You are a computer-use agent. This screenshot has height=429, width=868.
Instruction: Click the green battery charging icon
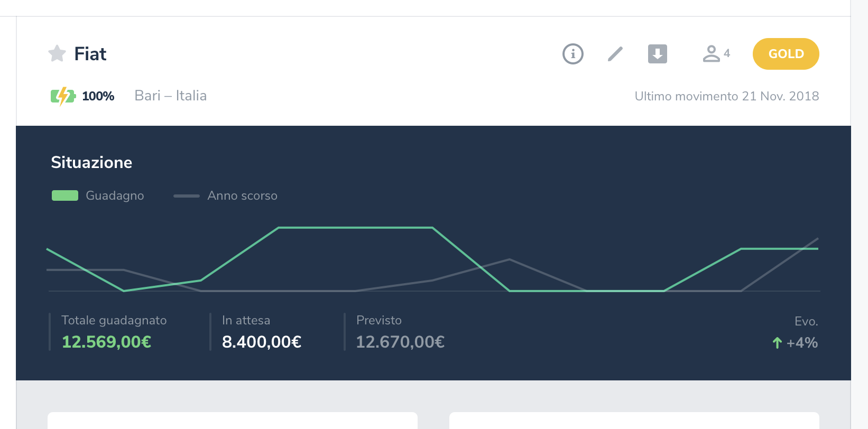[63, 96]
